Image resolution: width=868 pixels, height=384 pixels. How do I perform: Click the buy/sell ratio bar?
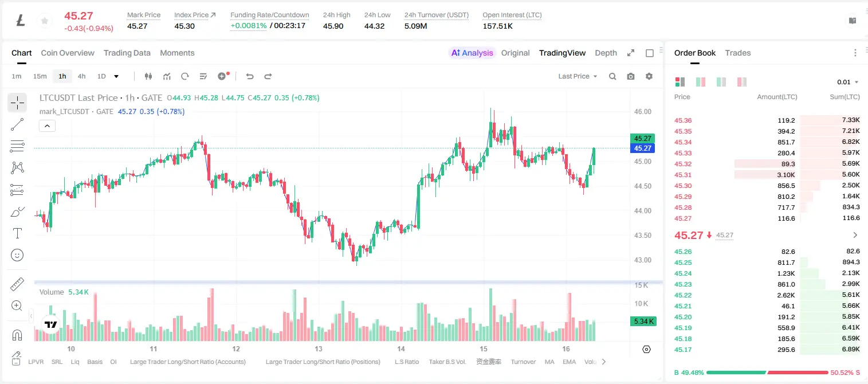[767, 373]
